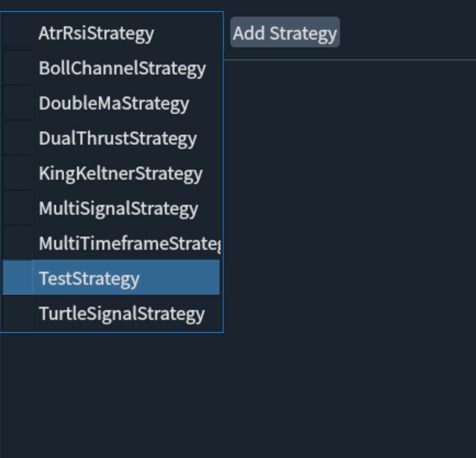The image size is (476, 458).
Task: Choose BollChannelStrategy in the dropdown list
Action: (x=122, y=68)
